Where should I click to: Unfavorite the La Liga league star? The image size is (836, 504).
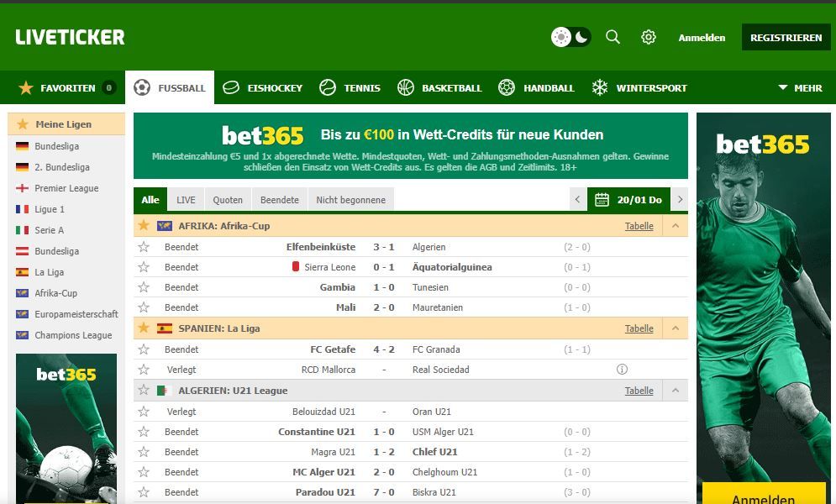144,328
